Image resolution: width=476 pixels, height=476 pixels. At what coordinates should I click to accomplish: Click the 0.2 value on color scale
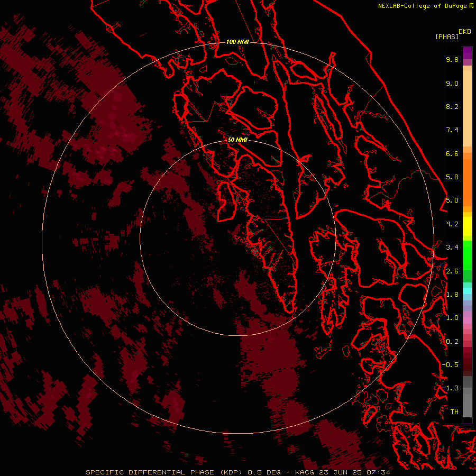(452, 342)
